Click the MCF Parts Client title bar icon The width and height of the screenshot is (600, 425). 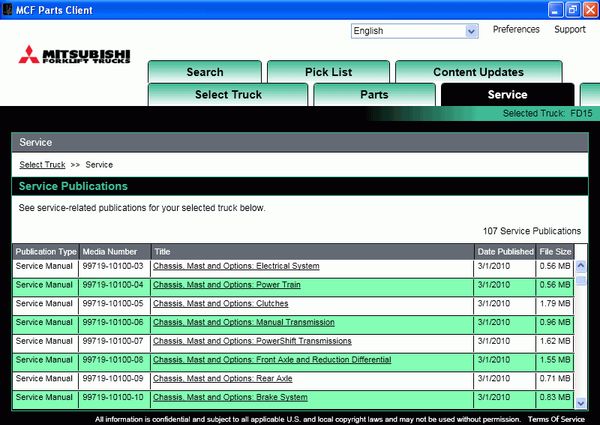[7, 8]
